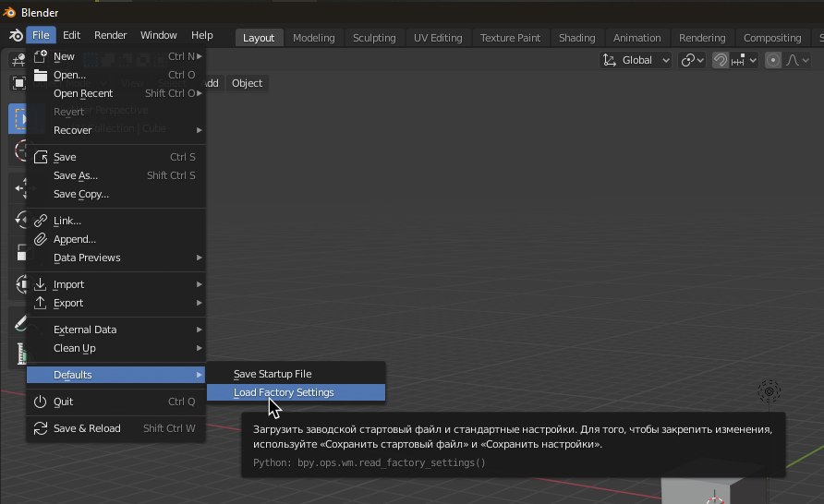Switch to the Rendering workspace tab
Image resolution: width=824 pixels, height=504 pixels.
[x=702, y=38]
